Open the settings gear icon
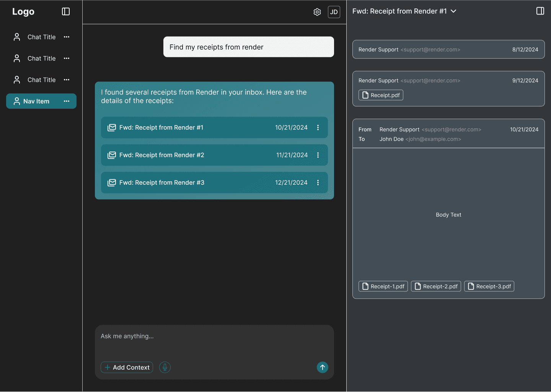 [317, 12]
